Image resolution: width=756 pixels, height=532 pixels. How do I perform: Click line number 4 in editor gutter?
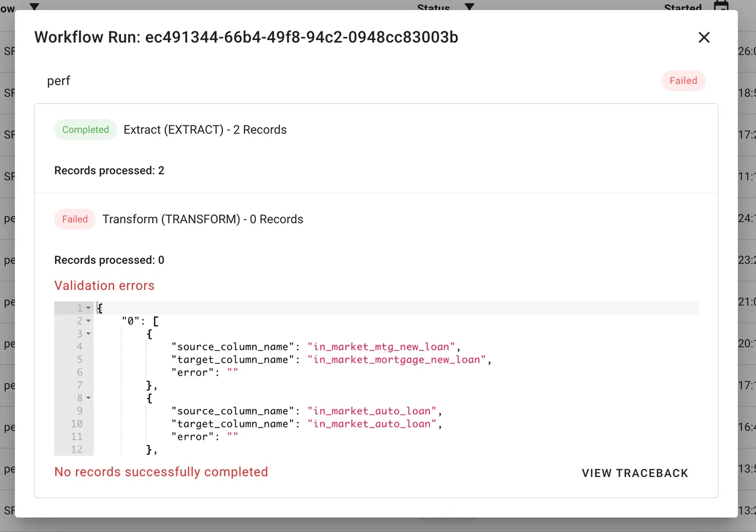point(80,347)
